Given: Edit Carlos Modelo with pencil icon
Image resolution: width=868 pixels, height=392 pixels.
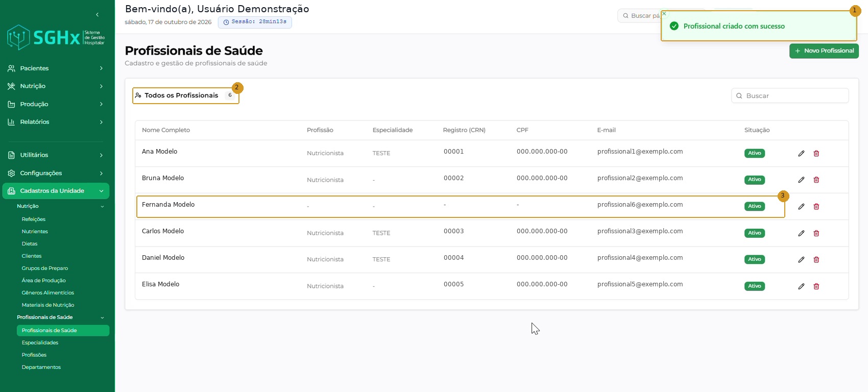Looking at the screenshot, I should pos(801,233).
